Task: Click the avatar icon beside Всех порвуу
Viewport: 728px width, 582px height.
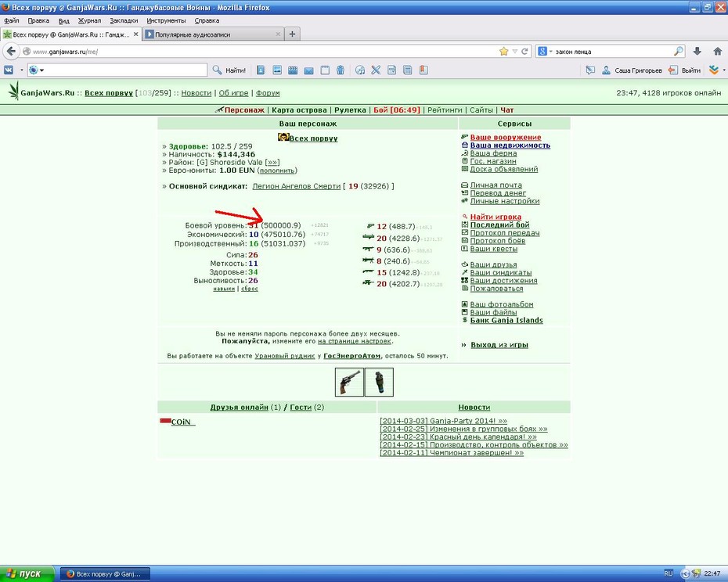Action: coord(283,138)
